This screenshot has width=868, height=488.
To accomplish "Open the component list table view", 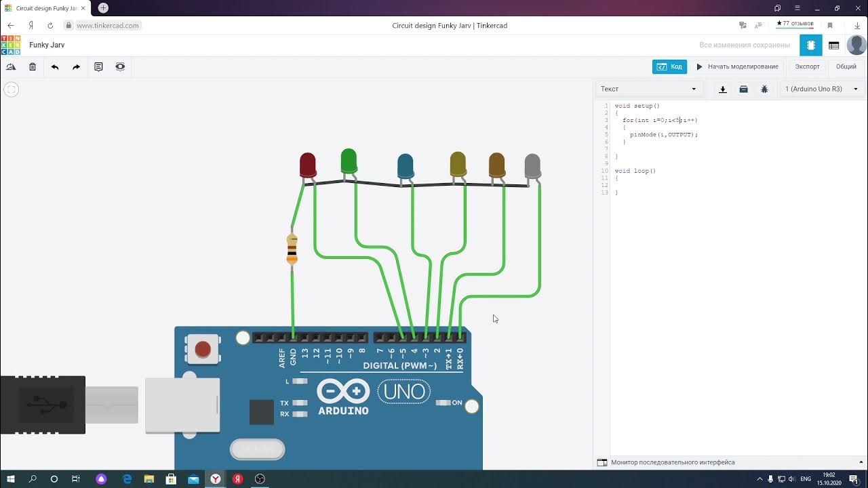I will click(x=834, y=45).
